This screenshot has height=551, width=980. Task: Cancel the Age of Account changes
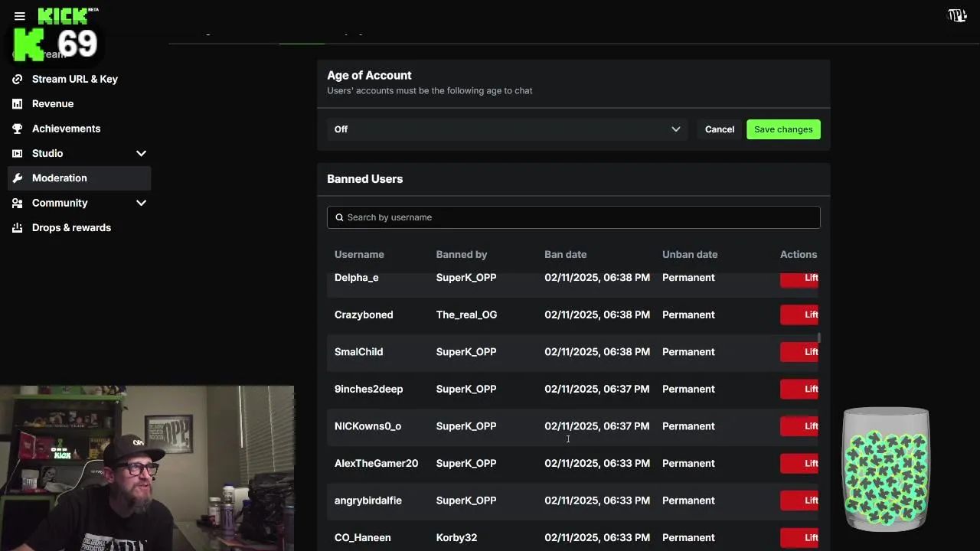(x=719, y=129)
